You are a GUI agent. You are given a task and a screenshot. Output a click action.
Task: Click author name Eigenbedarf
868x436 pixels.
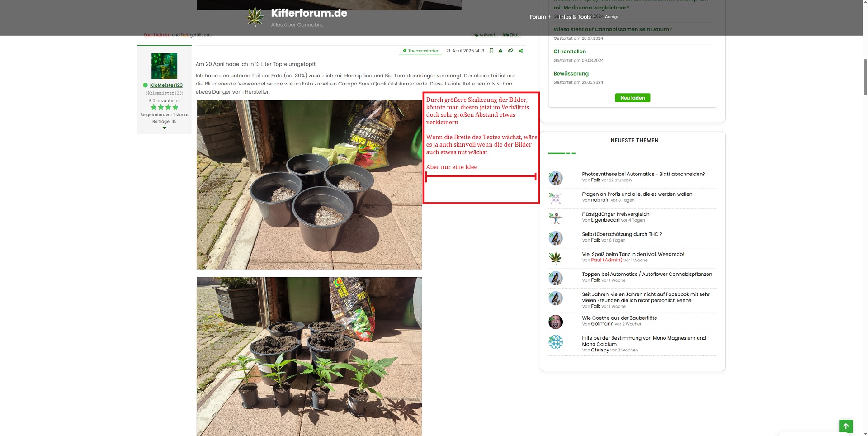(605, 220)
